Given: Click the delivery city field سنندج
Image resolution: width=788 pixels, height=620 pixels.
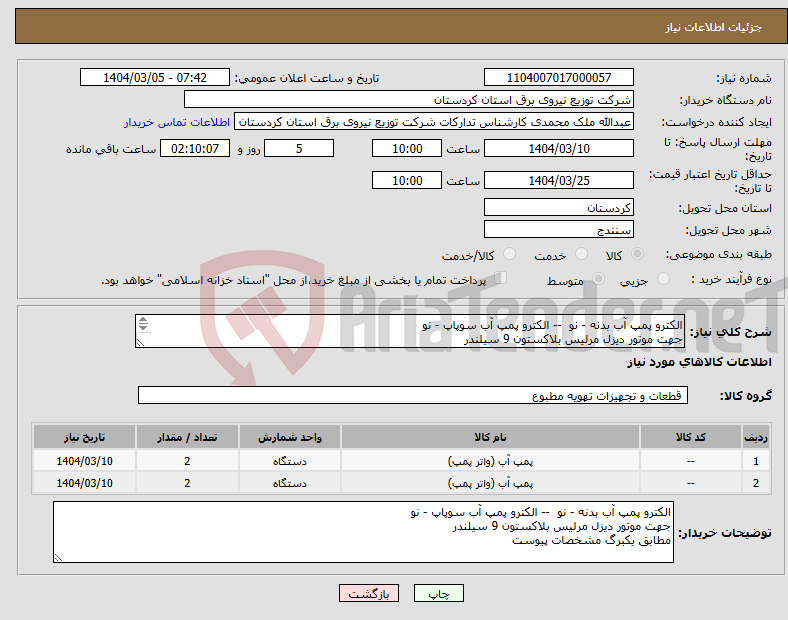Looking at the screenshot, I should click(x=558, y=230).
